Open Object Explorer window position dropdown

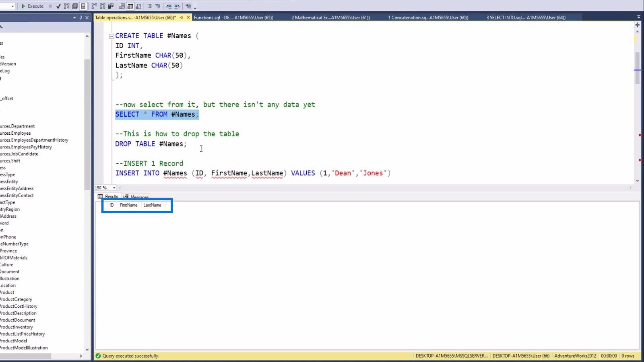tap(74, 18)
